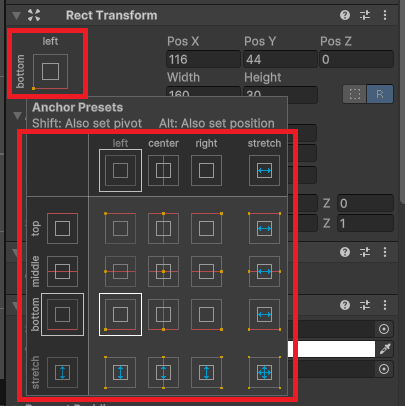This screenshot has height=406, width=405.
Task: Open Rect Transform preset settings icon
Action: 365,15
